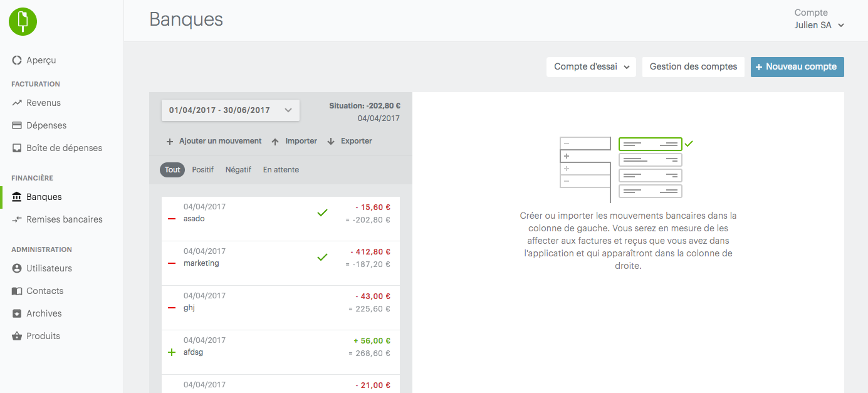Click the red minus icon on the marketing row

click(172, 263)
